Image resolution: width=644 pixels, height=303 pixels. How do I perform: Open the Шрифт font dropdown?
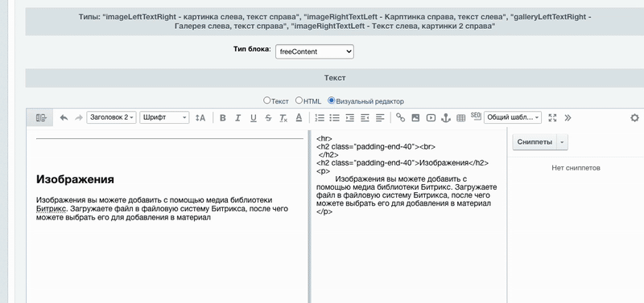(x=164, y=117)
